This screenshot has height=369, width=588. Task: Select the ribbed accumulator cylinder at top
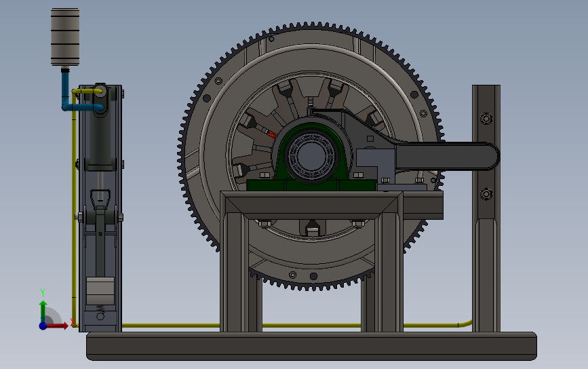[x=65, y=37]
